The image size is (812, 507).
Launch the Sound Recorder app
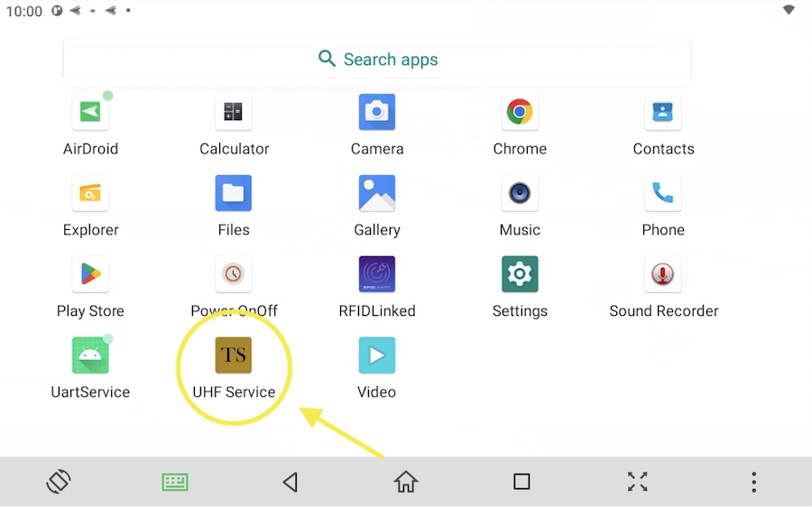(663, 274)
